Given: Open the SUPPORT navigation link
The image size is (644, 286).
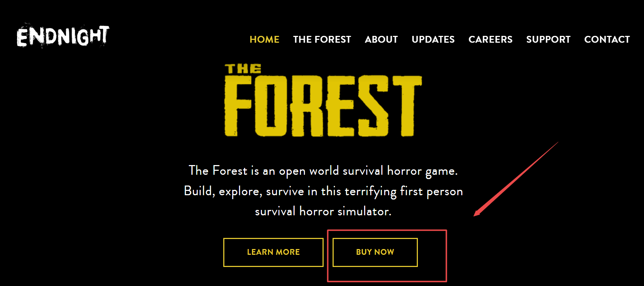Looking at the screenshot, I should [x=548, y=39].
